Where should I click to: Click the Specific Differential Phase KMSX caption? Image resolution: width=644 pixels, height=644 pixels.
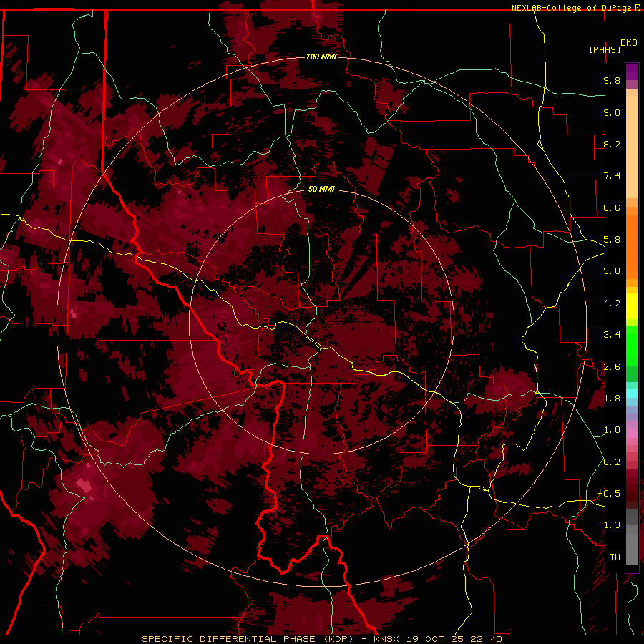tap(322, 639)
